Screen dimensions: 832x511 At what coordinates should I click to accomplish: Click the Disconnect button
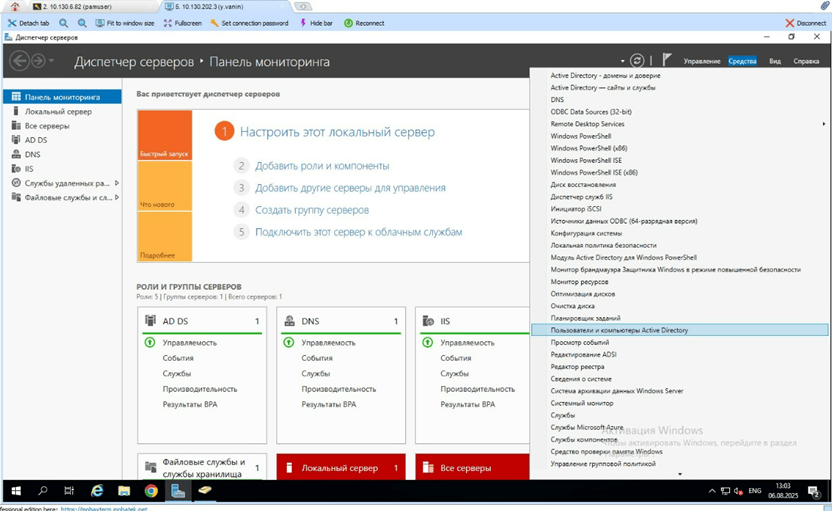805,23
